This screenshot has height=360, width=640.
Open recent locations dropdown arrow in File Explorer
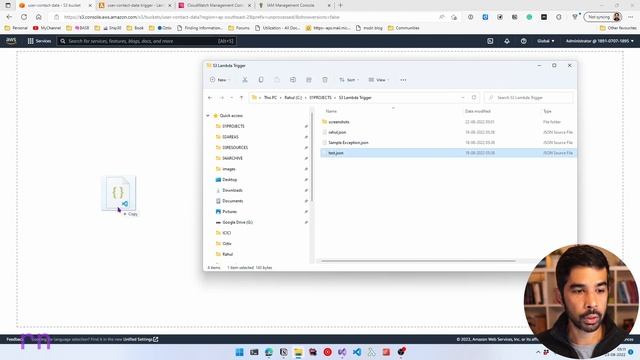click(x=231, y=98)
